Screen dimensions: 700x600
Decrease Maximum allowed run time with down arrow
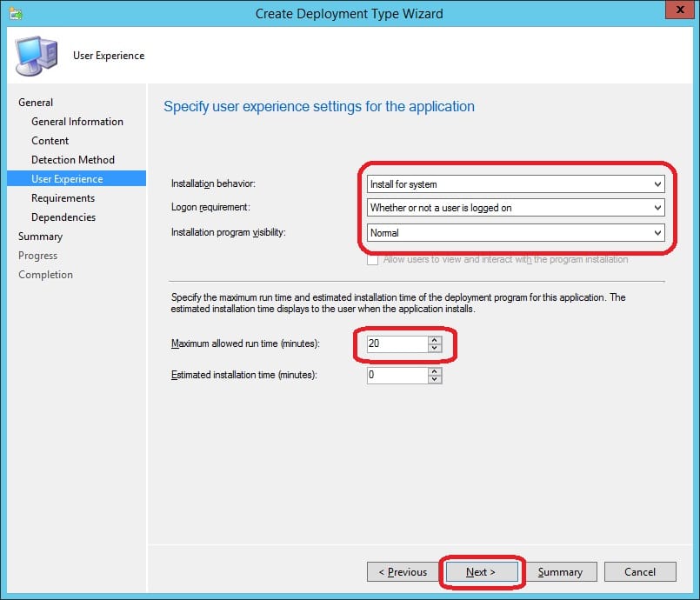[435, 348]
